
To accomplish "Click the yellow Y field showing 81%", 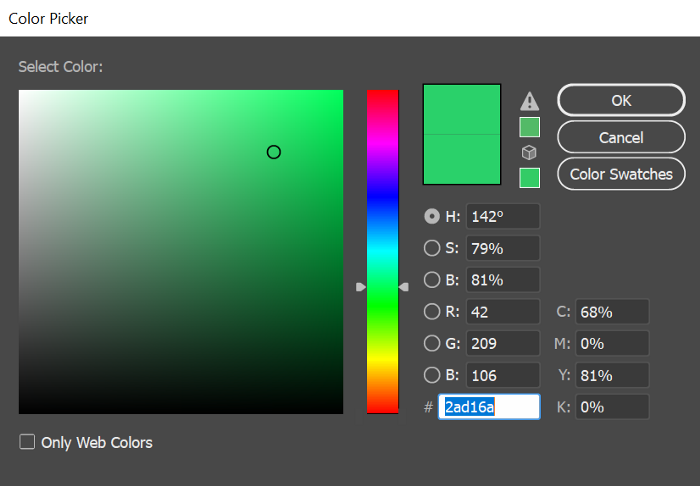I will [x=612, y=375].
